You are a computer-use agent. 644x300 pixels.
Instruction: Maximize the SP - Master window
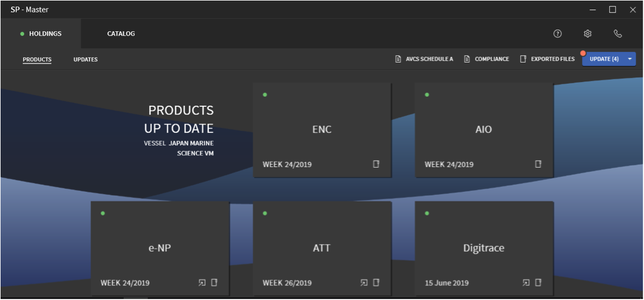pyautogui.click(x=612, y=9)
